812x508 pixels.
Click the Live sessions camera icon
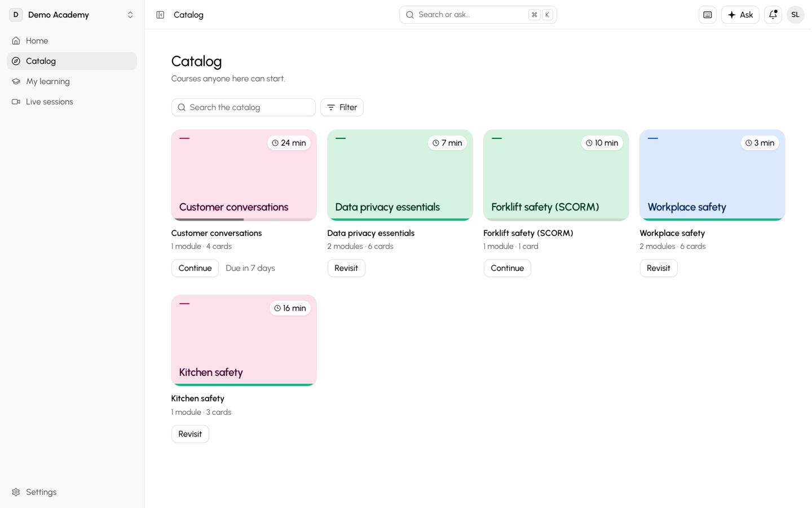tap(16, 102)
